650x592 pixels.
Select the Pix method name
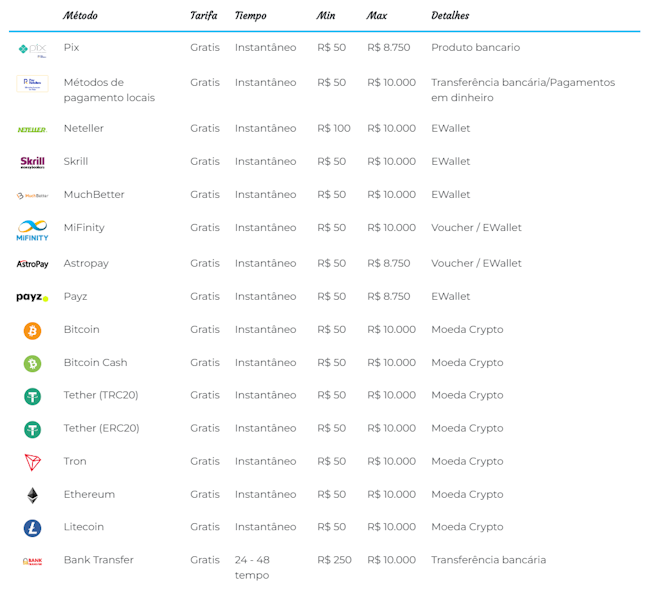(x=71, y=47)
